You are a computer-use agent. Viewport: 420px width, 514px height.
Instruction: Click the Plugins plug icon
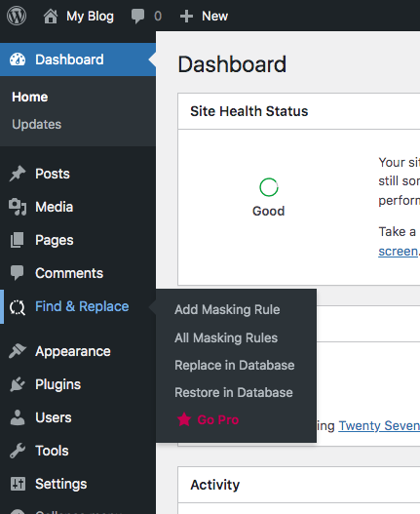point(18,384)
